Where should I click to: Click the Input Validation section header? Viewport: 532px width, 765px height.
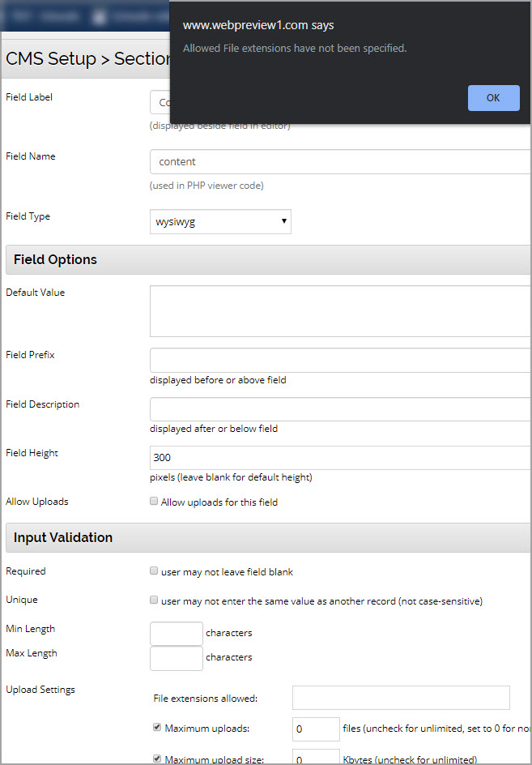click(63, 538)
